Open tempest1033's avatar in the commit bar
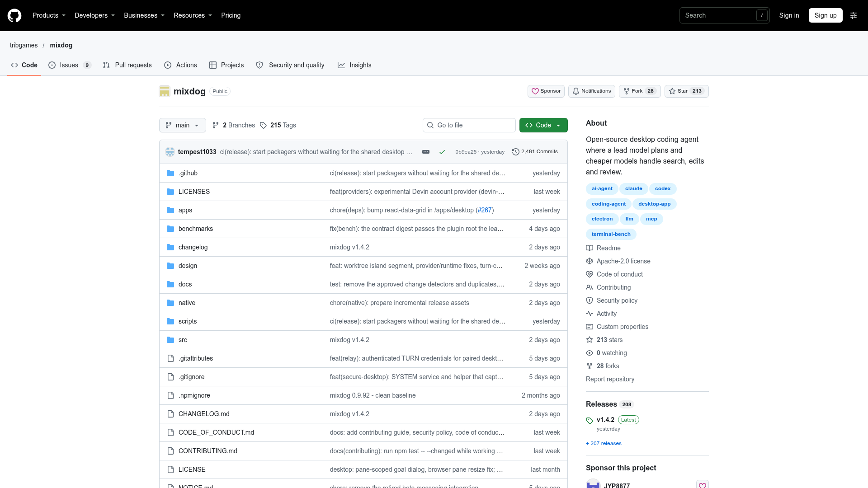This screenshot has height=488, width=868. click(170, 152)
